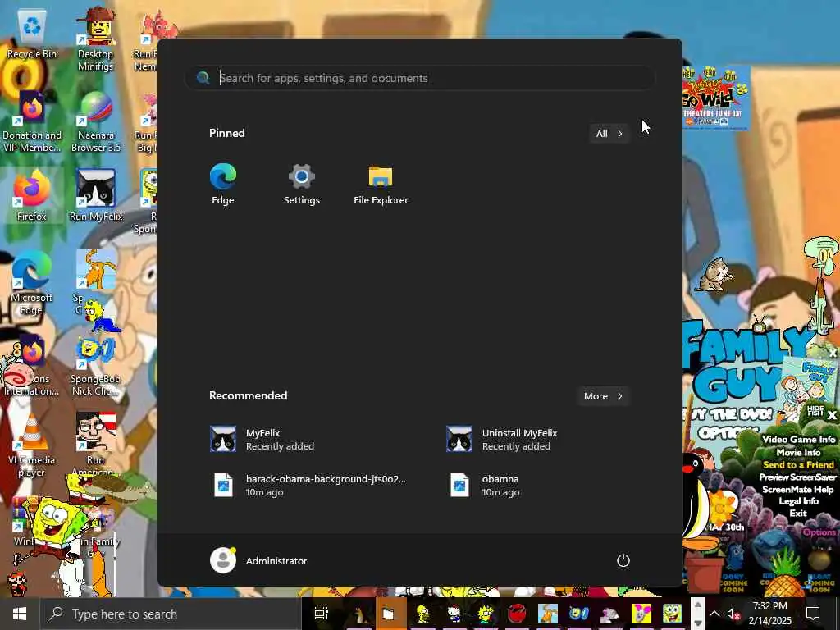The height and width of the screenshot is (630, 840).
Task: Select the Firefox desktop shortcut
Action: tap(32, 195)
